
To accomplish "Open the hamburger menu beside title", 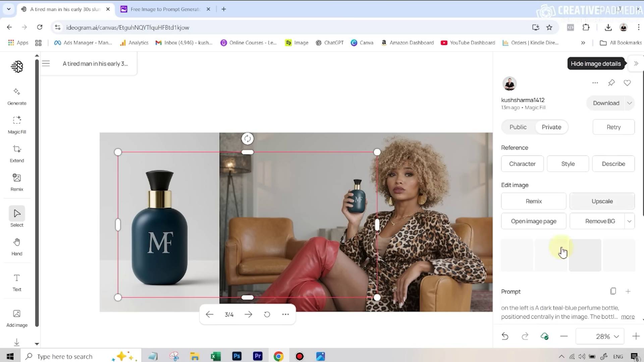I will pyautogui.click(x=46, y=63).
